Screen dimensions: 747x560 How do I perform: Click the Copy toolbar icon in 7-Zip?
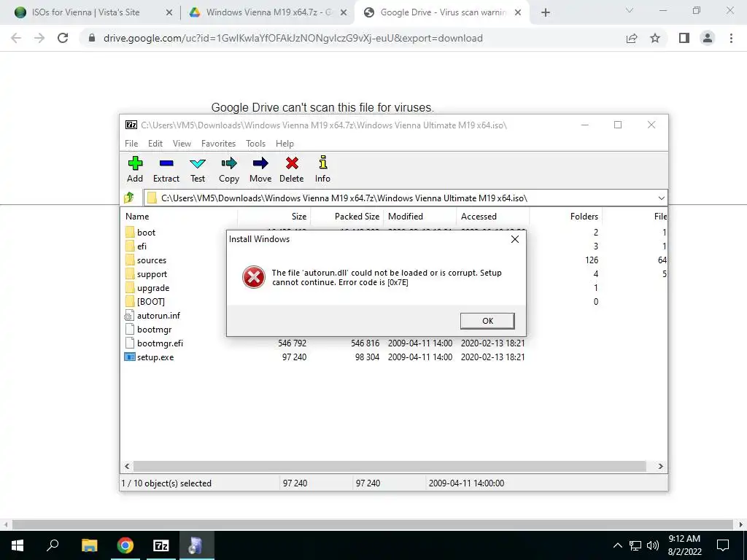coord(228,169)
